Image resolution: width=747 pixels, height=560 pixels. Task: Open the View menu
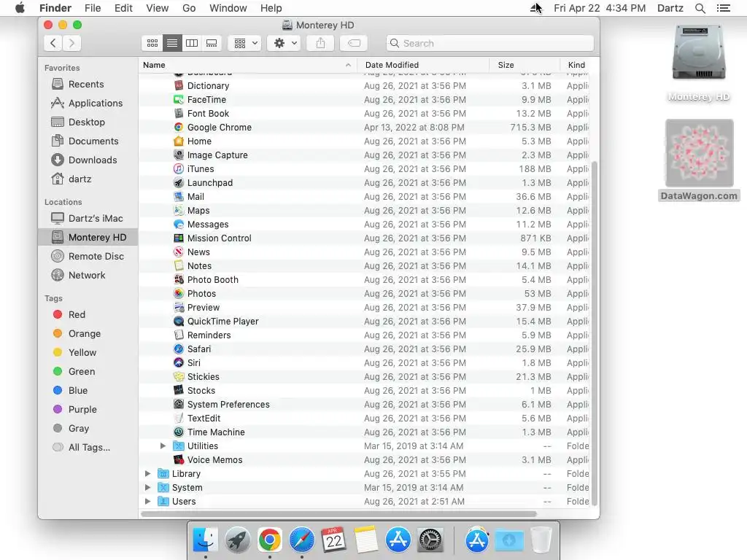158,8
